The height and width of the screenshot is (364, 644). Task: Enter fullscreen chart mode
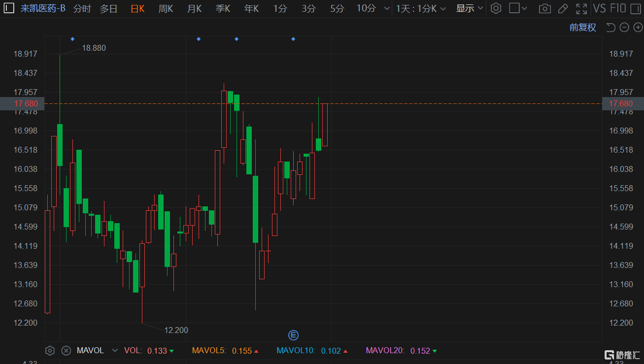(x=581, y=8)
